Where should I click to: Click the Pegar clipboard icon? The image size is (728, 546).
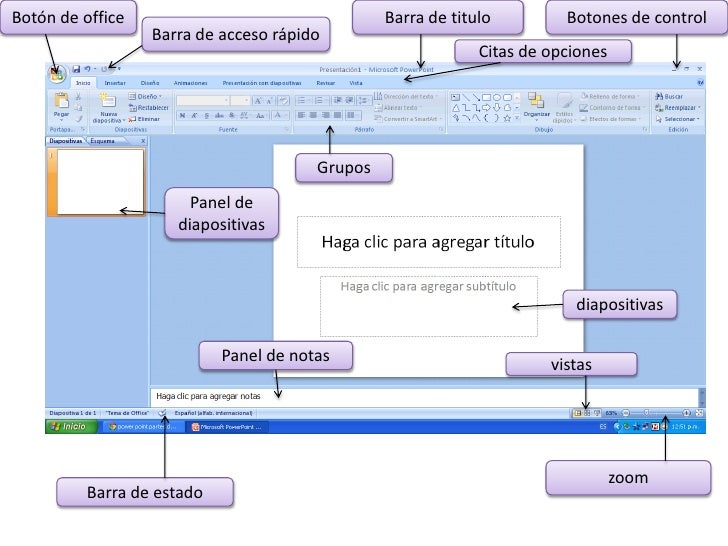coord(61,101)
